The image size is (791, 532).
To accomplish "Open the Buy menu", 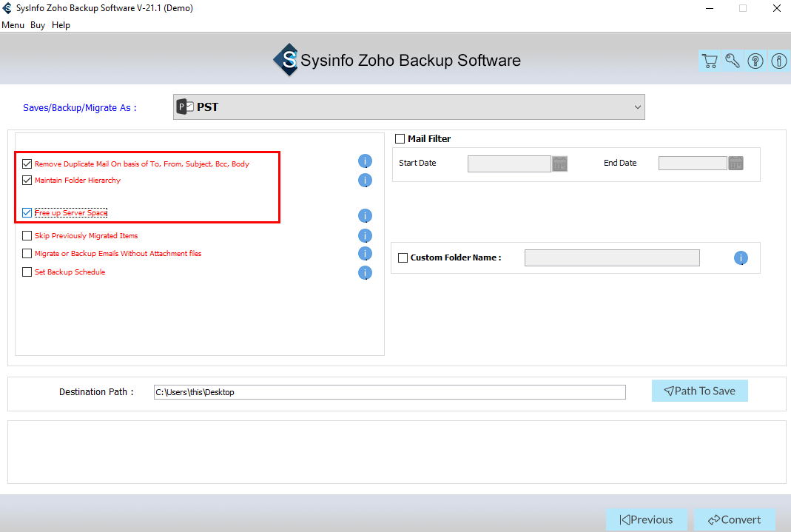I will coord(37,25).
